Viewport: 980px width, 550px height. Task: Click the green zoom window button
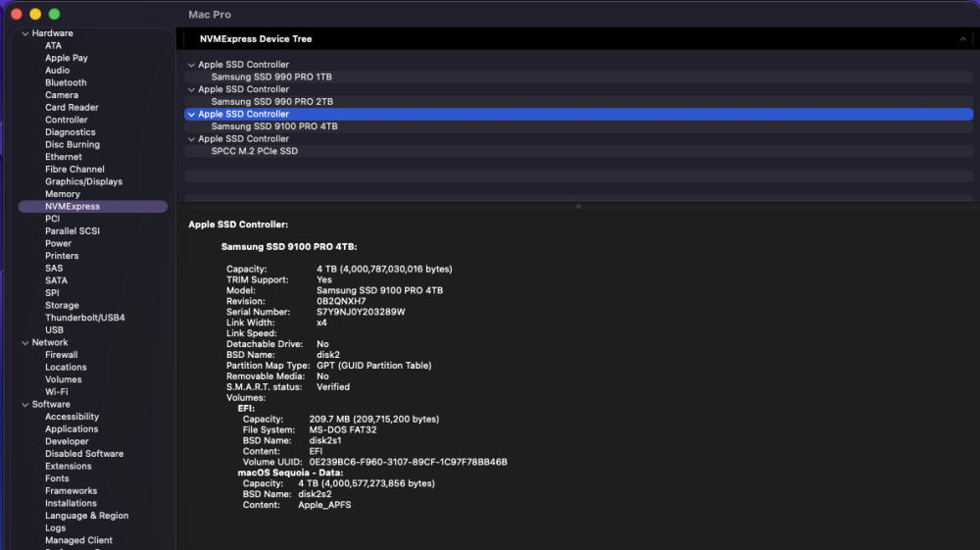(x=54, y=14)
